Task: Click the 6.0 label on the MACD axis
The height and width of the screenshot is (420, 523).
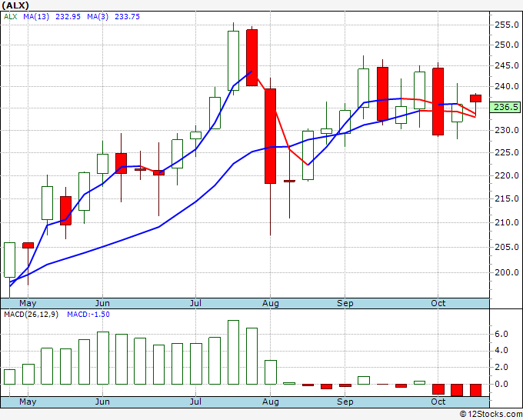Action: point(501,335)
